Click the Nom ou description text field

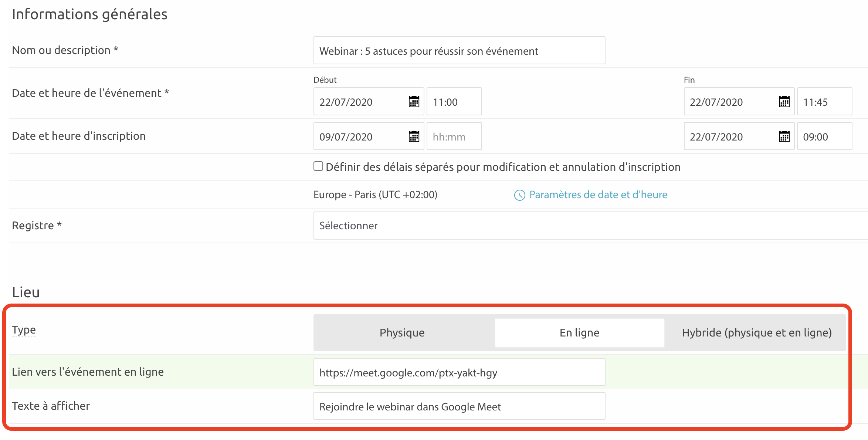(459, 51)
